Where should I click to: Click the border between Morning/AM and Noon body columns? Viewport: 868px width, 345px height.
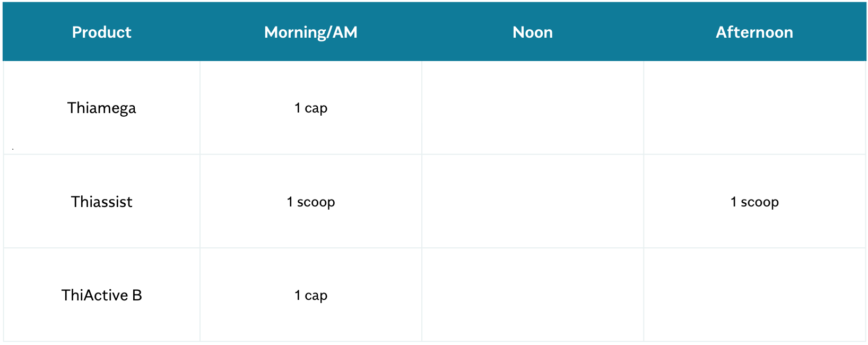pyautogui.click(x=422, y=202)
